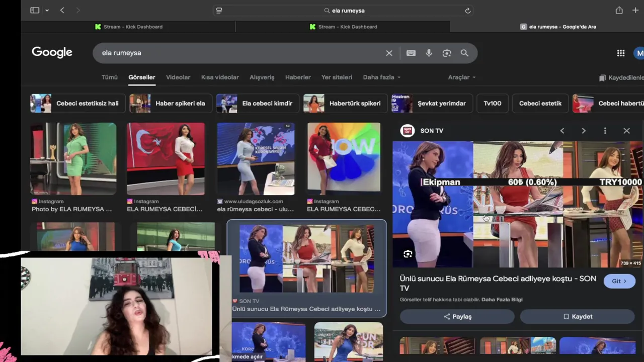Select the Tv100 chip
Screen dimensions: 644x362
click(492, 103)
